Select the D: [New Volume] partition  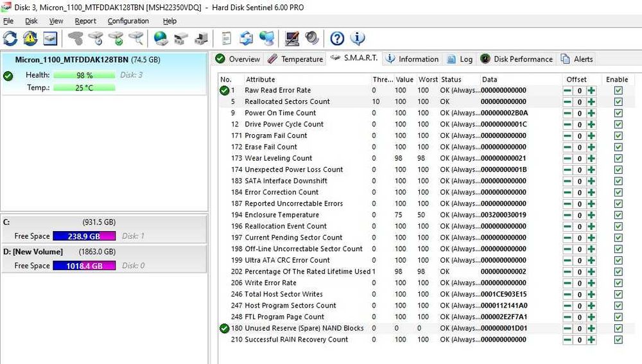click(x=104, y=259)
